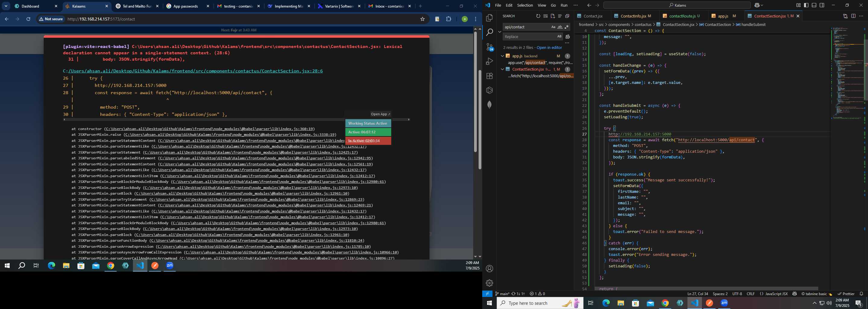868x309 pixels.
Task: Switch search results to view as tree
Action: [x=560, y=16]
